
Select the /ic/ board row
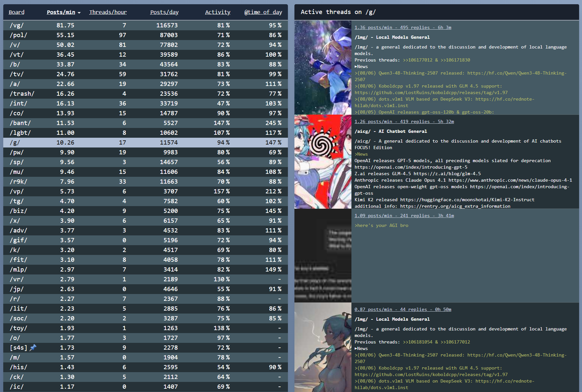(x=146, y=387)
